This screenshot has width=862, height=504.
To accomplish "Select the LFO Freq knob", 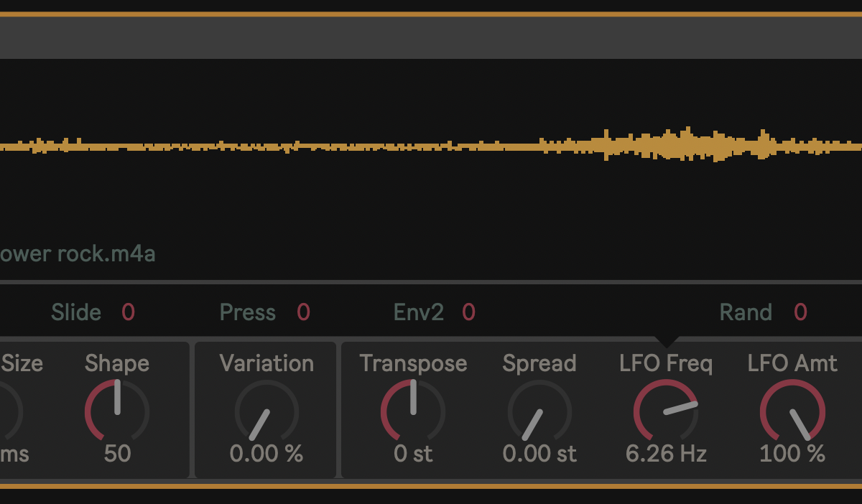I will coord(666,411).
